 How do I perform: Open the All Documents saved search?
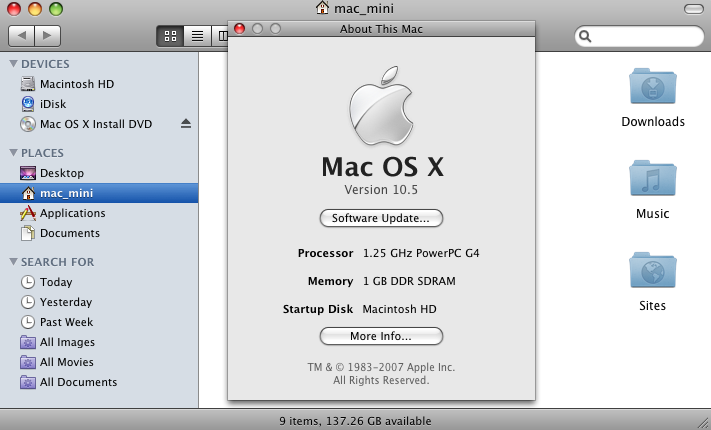[99, 381]
